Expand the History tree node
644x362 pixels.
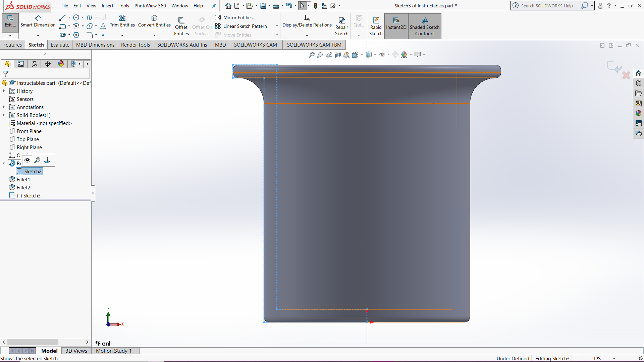pos(4,91)
